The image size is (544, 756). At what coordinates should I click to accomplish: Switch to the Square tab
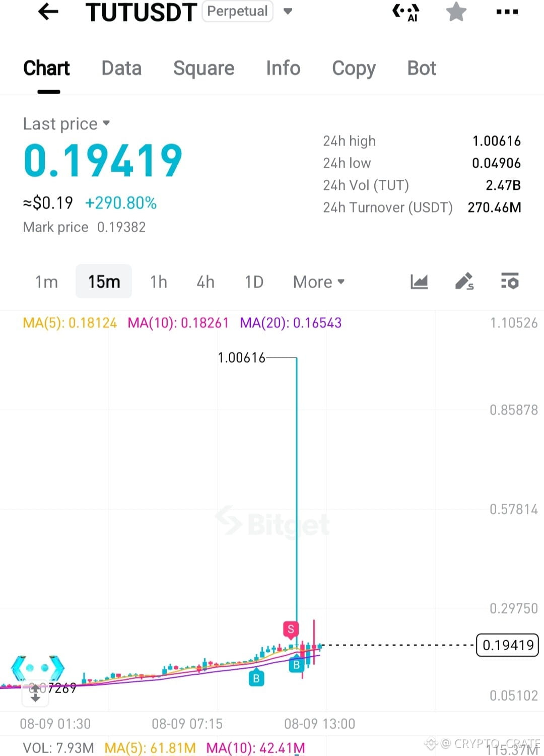coord(204,68)
